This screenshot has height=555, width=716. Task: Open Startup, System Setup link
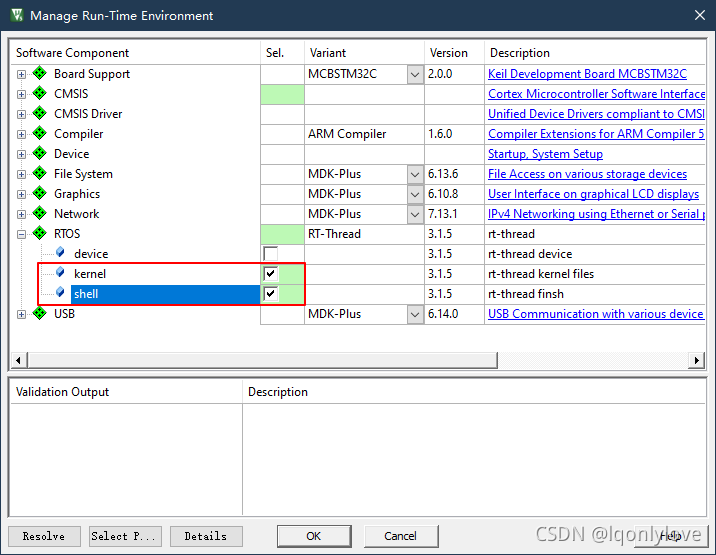click(545, 154)
